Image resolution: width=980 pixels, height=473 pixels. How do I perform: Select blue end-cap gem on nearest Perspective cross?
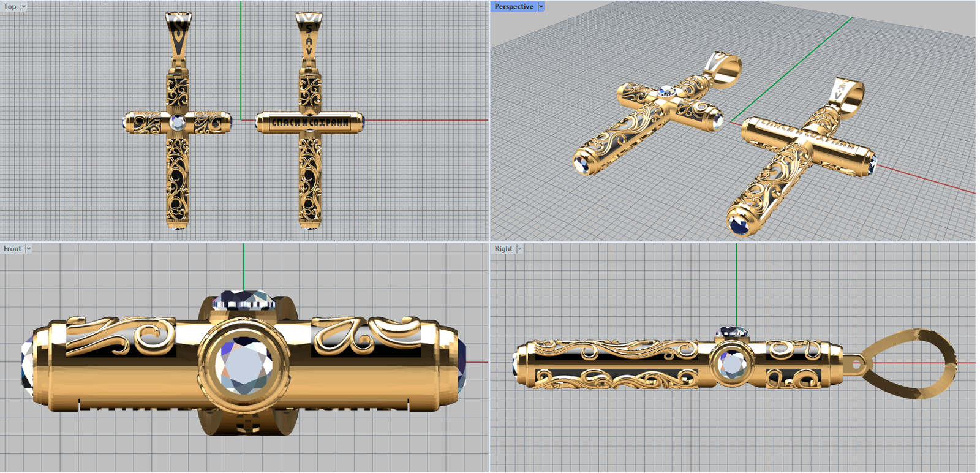740,224
